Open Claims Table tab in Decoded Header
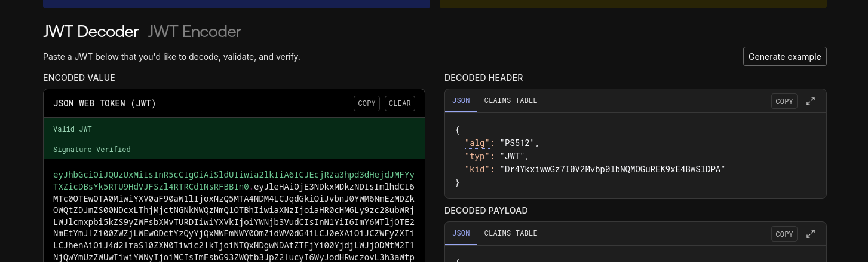 tap(511, 100)
